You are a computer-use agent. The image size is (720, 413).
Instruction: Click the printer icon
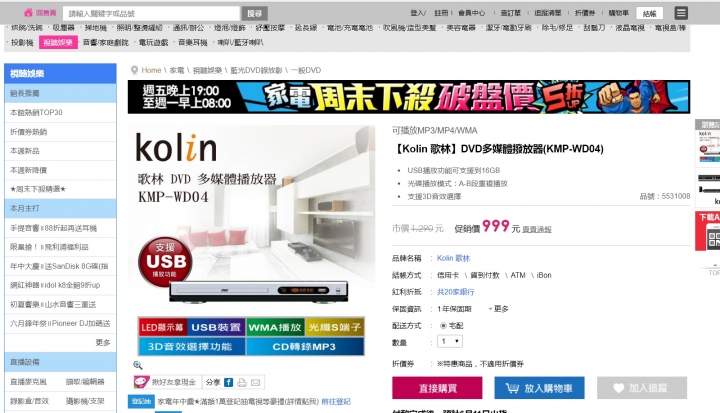click(242, 382)
